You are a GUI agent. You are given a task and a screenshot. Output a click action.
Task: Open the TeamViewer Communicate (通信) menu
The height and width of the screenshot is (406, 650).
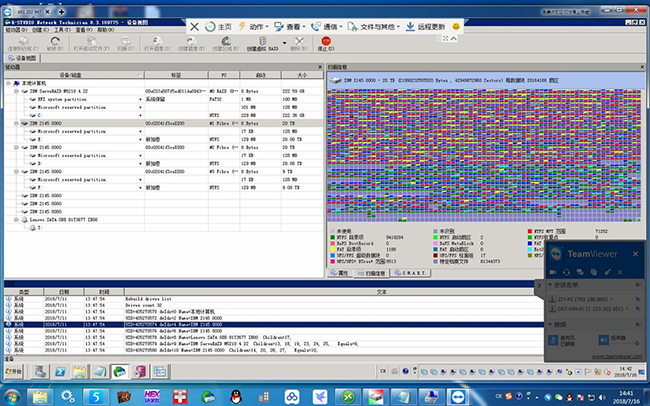pyautogui.click(x=326, y=27)
